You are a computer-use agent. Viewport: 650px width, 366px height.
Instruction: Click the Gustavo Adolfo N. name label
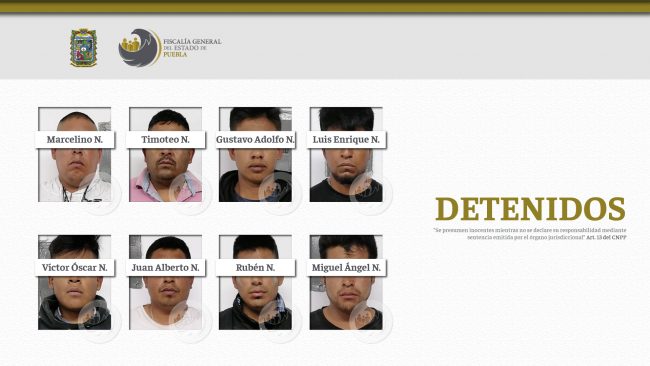tap(255, 140)
